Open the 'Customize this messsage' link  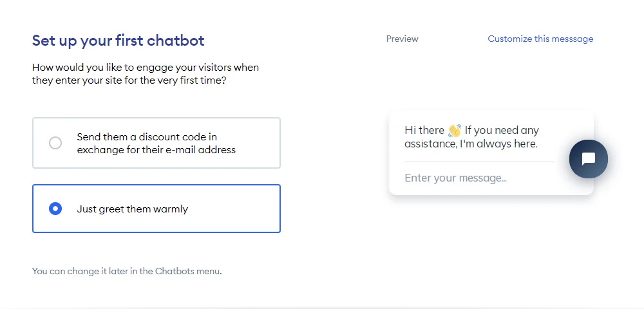point(540,39)
